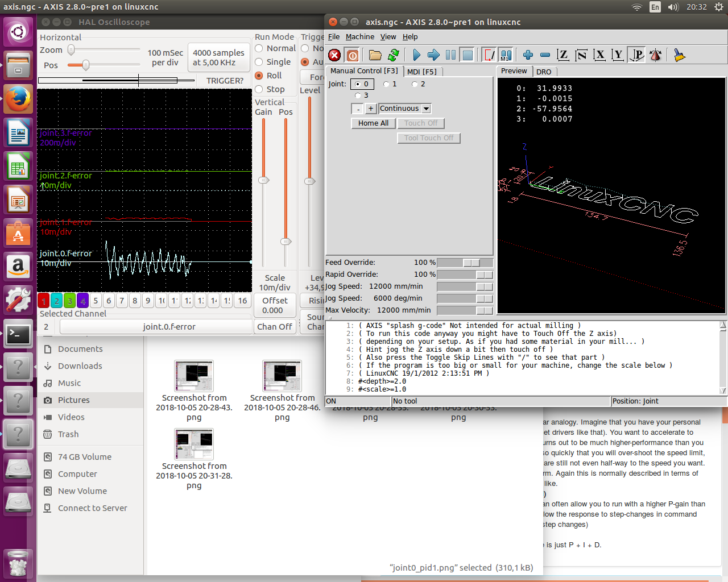
Task: Open the File menu in AXIS
Action: [x=334, y=37]
